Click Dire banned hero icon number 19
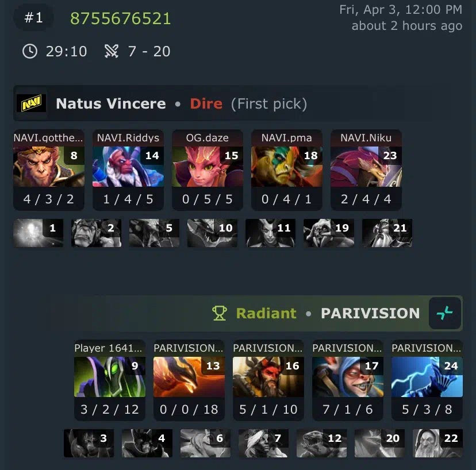Viewport: 476px width, 470px height. (329, 233)
